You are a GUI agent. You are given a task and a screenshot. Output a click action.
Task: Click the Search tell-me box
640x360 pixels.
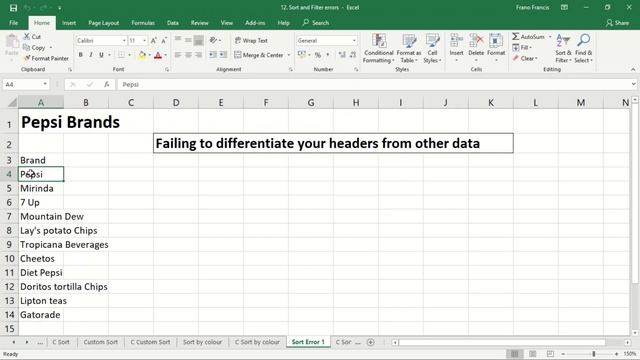(x=316, y=23)
